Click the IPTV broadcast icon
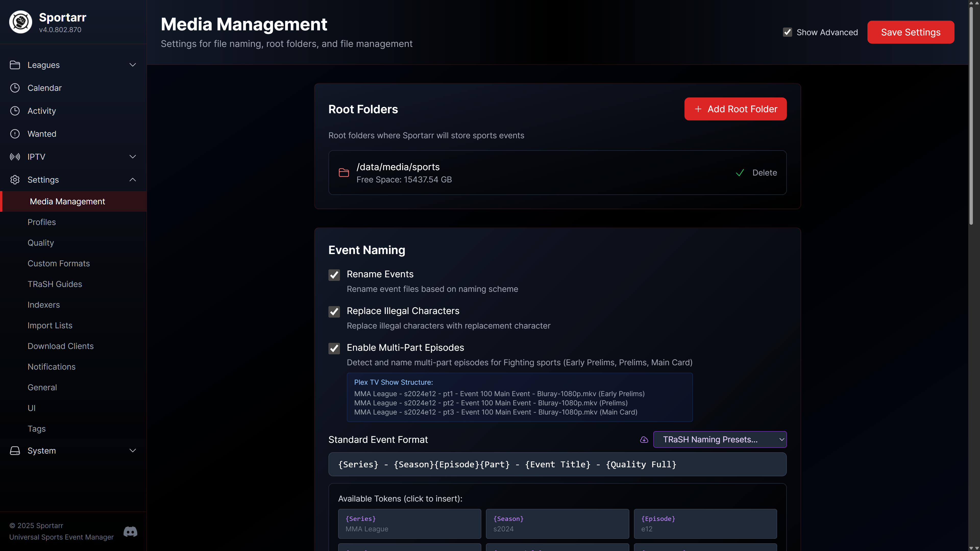The height and width of the screenshot is (551, 980). coord(15,157)
